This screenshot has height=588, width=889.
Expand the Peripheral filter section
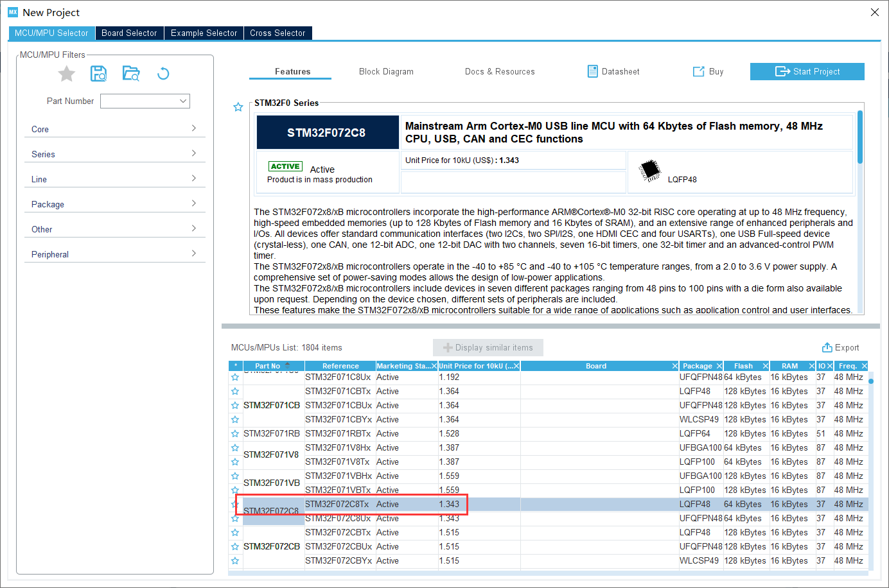click(114, 254)
